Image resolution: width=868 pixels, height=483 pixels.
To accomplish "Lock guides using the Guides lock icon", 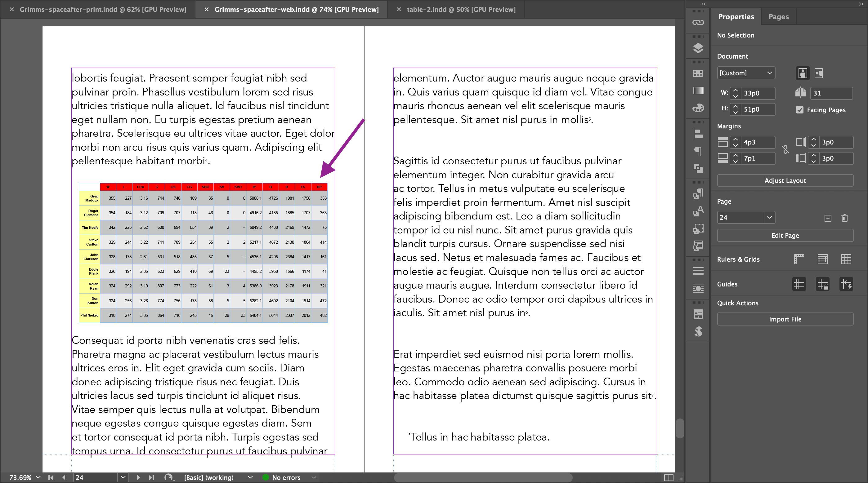I will coord(822,284).
